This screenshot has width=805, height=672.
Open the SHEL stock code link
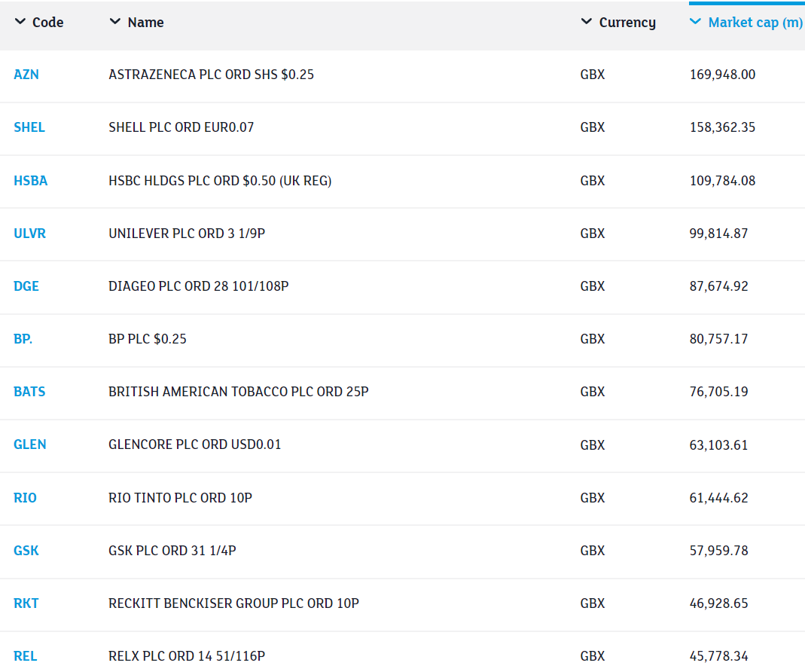click(29, 127)
